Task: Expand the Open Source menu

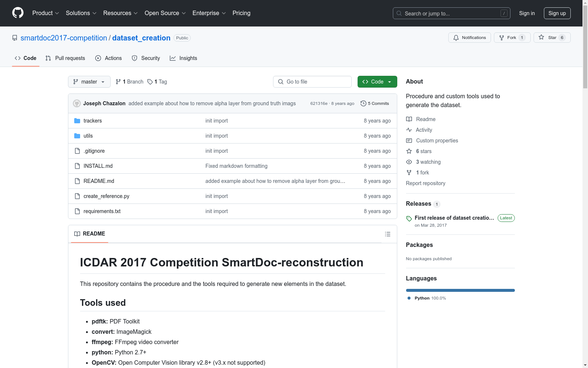Action: pyautogui.click(x=165, y=13)
